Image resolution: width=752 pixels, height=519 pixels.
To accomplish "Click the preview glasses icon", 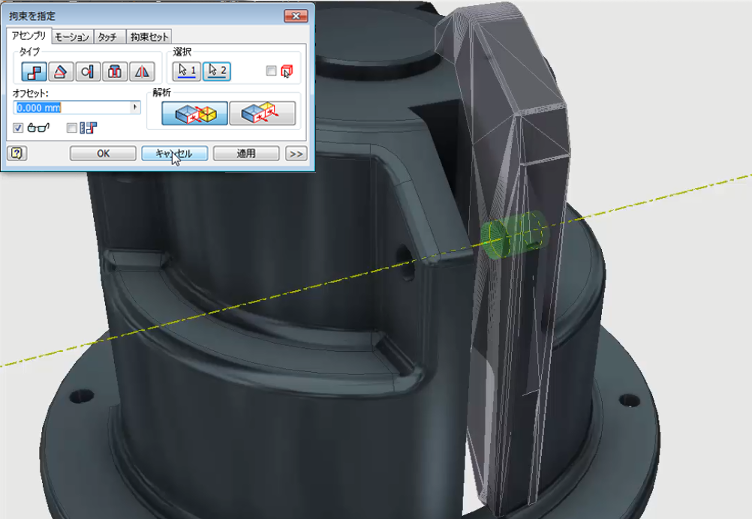I will click(38, 128).
